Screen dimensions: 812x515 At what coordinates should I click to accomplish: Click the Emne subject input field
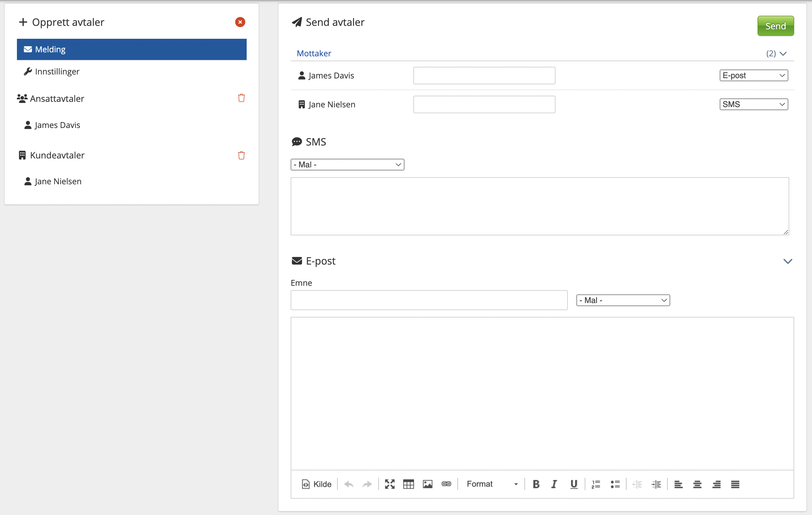[428, 300]
